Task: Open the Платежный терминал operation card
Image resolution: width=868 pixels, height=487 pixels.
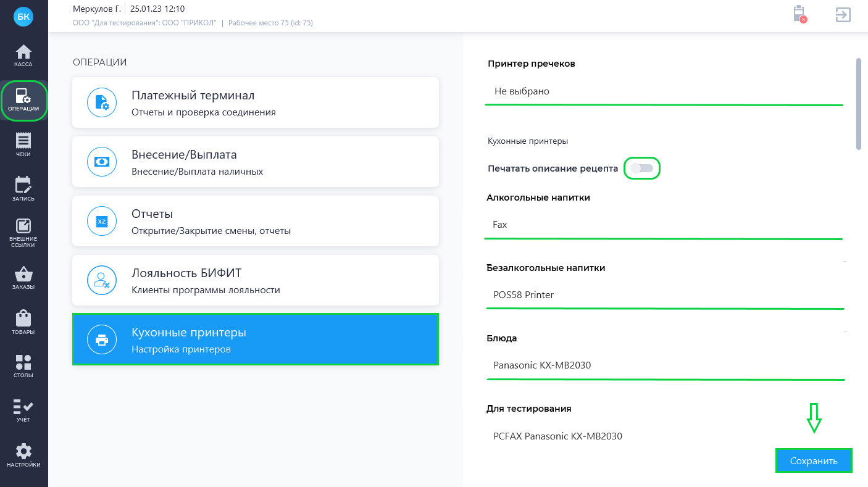Action: [x=256, y=102]
